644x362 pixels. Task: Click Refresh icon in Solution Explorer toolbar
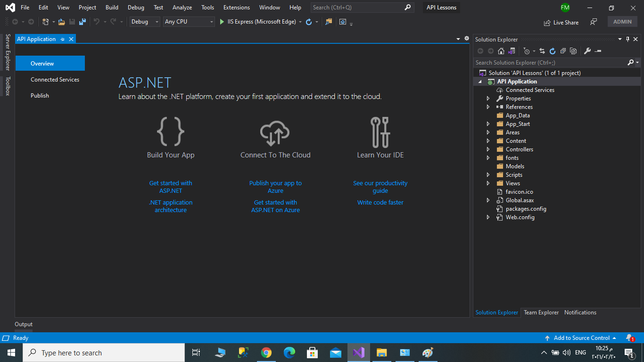tap(553, 51)
